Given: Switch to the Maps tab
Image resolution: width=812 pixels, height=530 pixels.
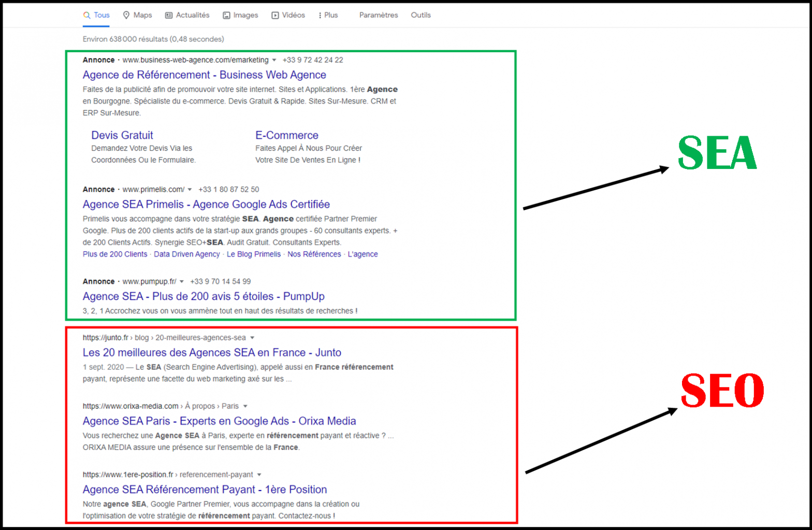Looking at the screenshot, I should [137, 15].
